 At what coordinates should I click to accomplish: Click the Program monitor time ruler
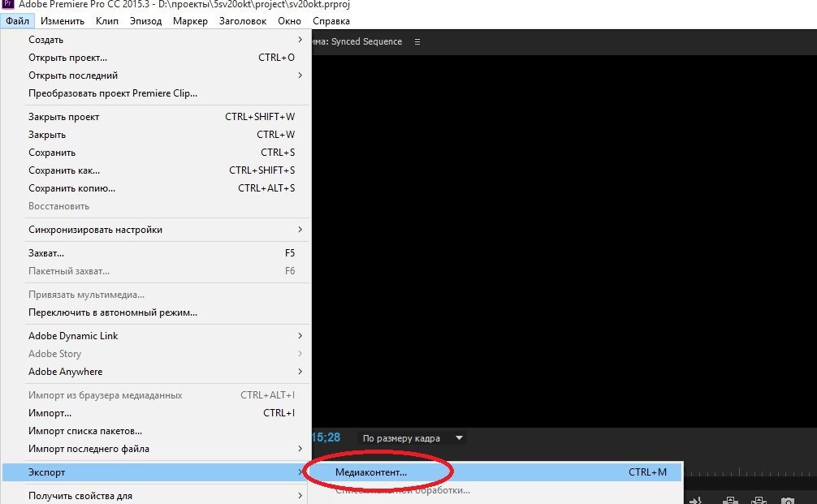point(750,472)
